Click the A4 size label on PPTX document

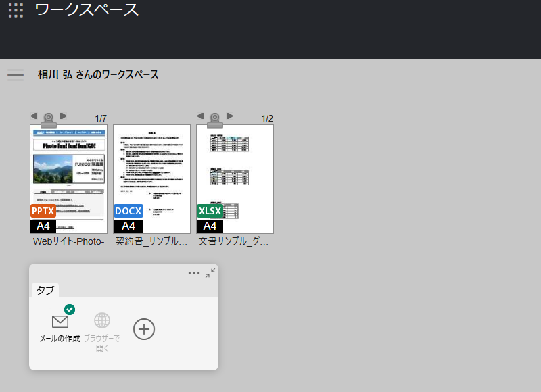point(43,226)
